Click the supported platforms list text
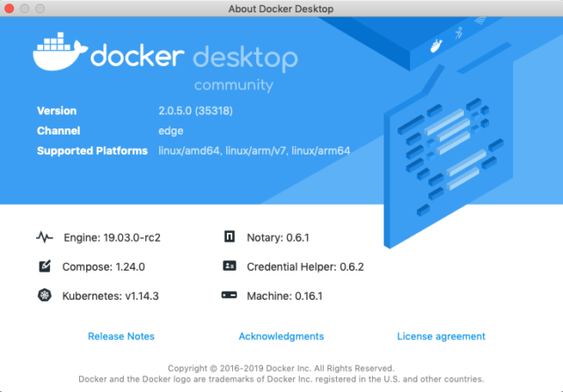The width and height of the screenshot is (563, 392). (x=254, y=150)
